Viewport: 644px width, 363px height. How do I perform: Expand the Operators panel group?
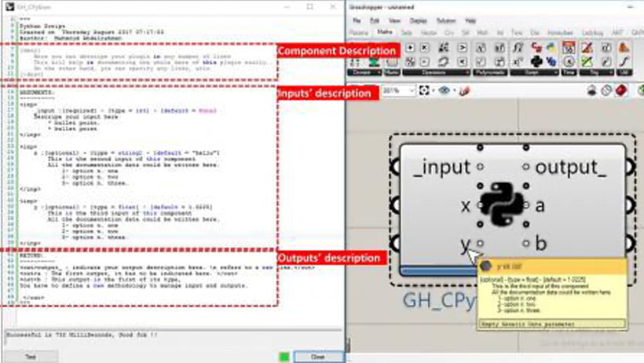pyautogui.click(x=436, y=72)
